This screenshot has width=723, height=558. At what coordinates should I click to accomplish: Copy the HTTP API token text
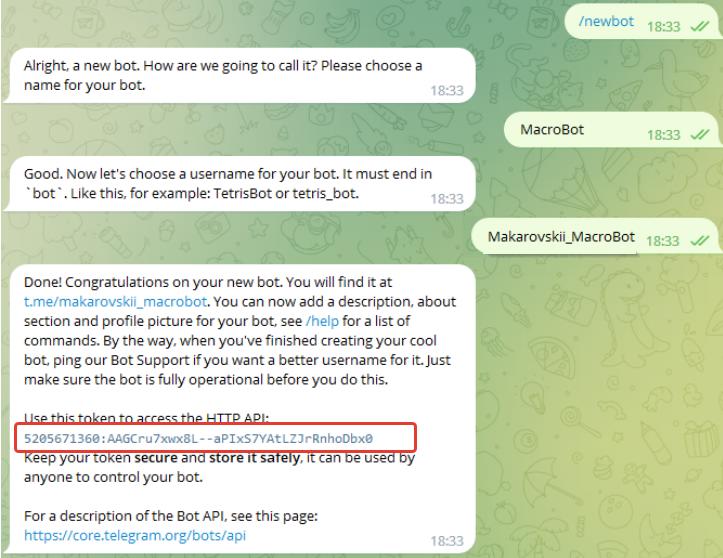coord(198,438)
